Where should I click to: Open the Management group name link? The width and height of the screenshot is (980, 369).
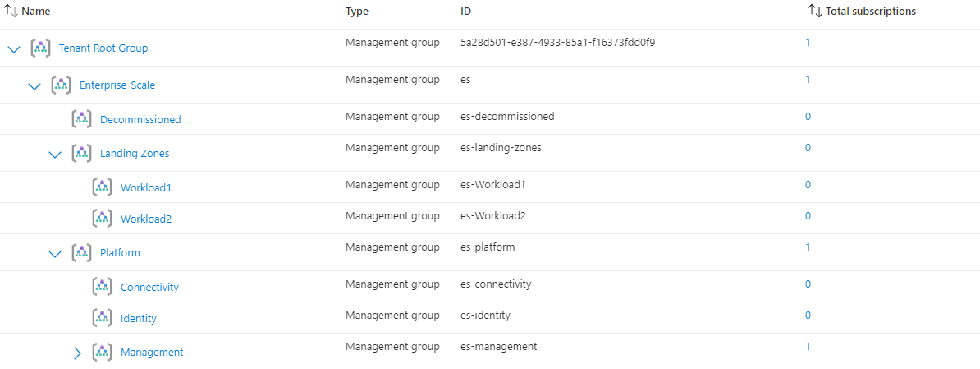click(x=152, y=353)
